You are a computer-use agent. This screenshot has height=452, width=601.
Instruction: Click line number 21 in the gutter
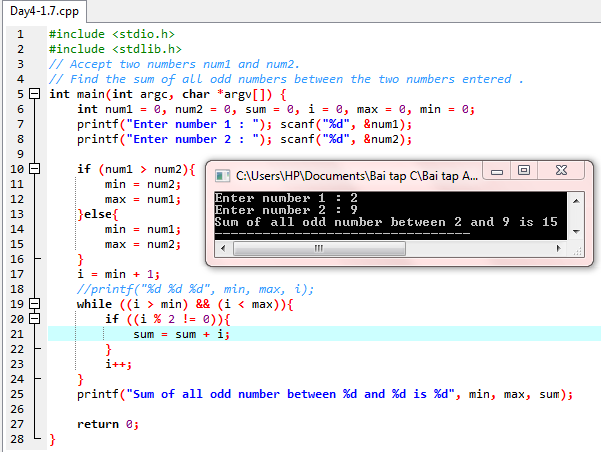point(17,334)
